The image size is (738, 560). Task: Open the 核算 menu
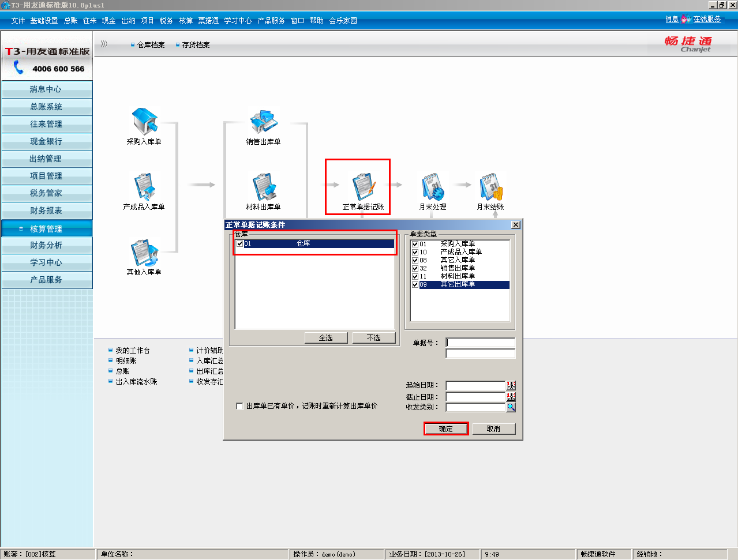[x=186, y=21]
